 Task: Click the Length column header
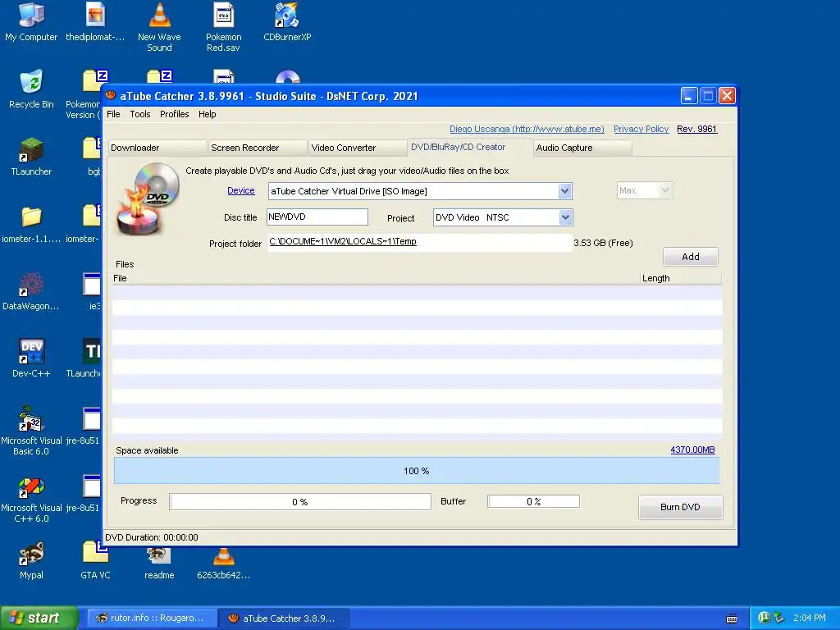pos(681,278)
